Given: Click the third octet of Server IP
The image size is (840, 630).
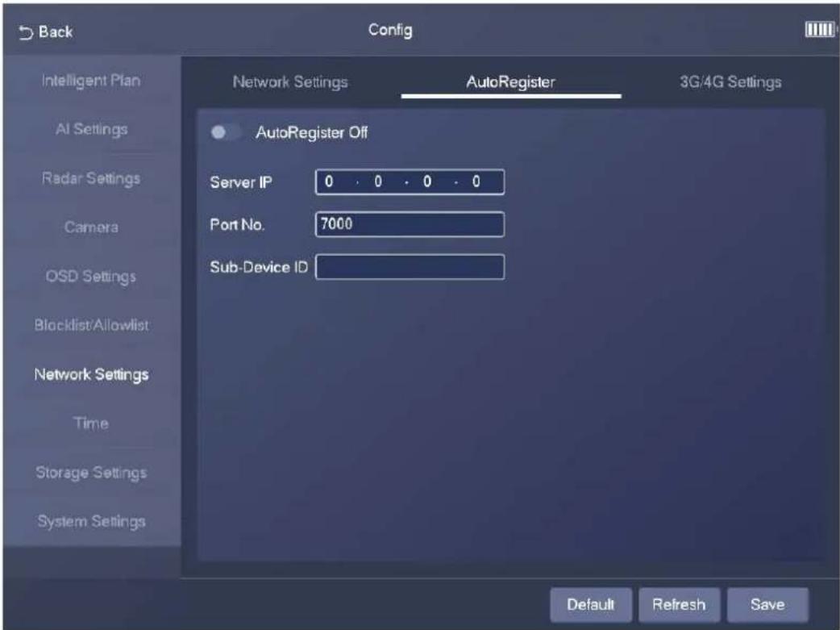Looking at the screenshot, I should (427, 181).
